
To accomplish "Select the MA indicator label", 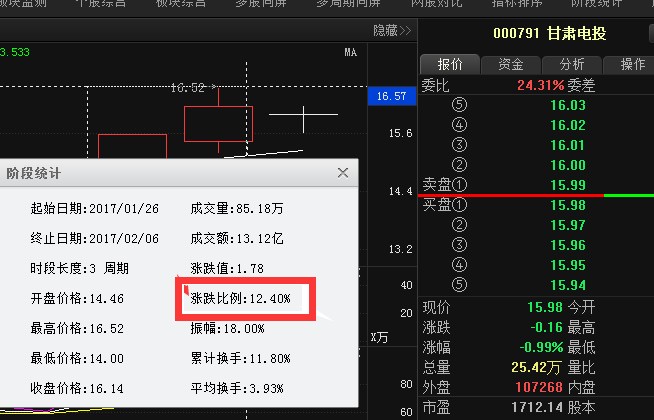I will click(x=350, y=53).
